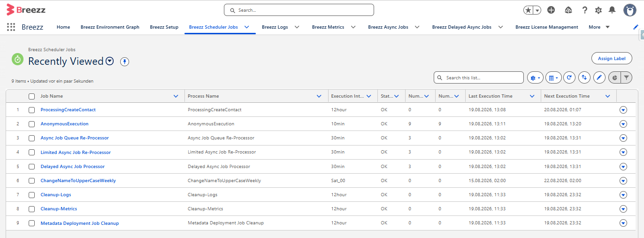This screenshot has width=644, height=238.
Task: Click the edit list pencil icon
Action: [x=599, y=77]
